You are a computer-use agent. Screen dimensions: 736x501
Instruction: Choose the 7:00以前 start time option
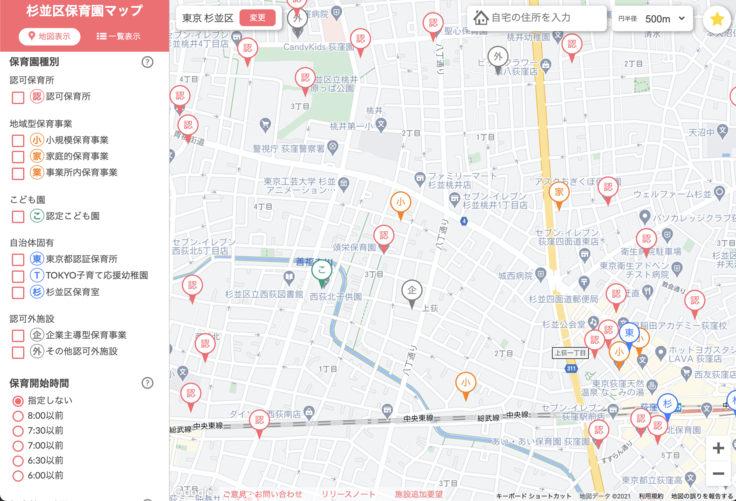(18, 446)
